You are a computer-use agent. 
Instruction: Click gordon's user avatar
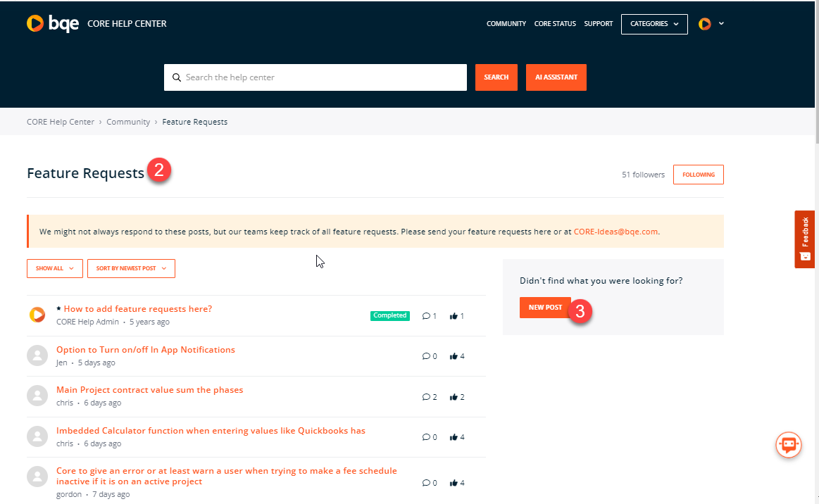click(x=37, y=477)
